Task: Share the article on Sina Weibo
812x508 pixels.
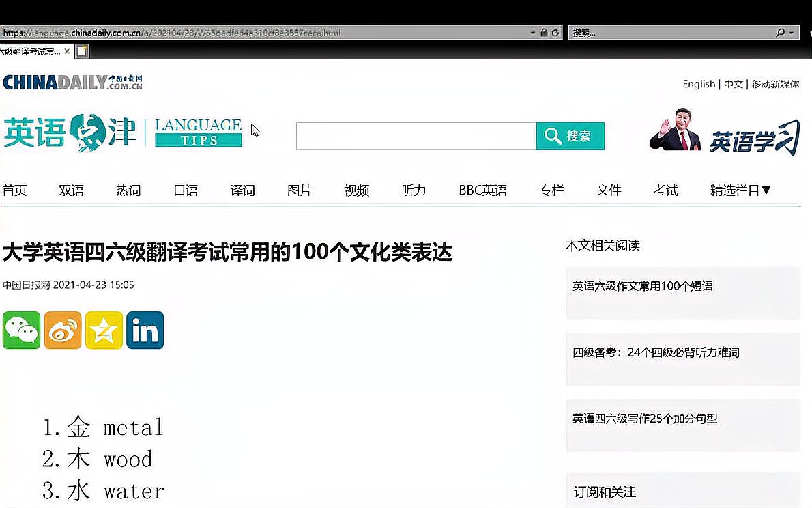Action: tap(62, 330)
